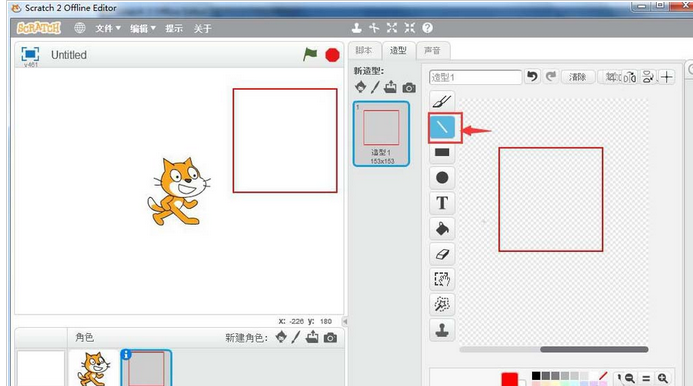Select the Rectangle tool
Image resolution: width=693 pixels, height=386 pixels.
442,153
